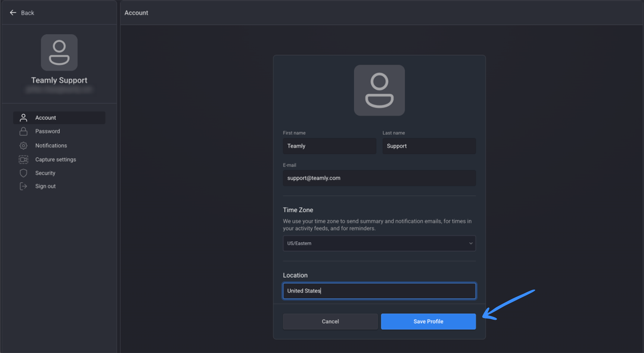The width and height of the screenshot is (644, 353).
Task: Click the Location field with United States
Action: (x=379, y=291)
